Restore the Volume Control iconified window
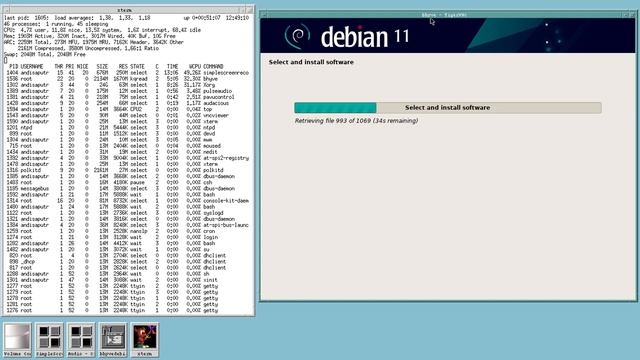The height and width of the screenshot is (360, 640). [x=17, y=340]
